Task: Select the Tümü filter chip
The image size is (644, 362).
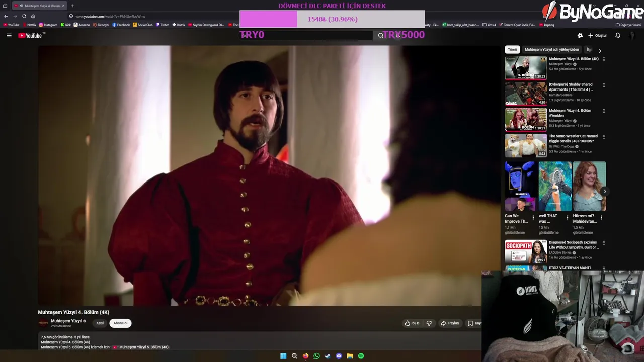Action: pos(512,49)
